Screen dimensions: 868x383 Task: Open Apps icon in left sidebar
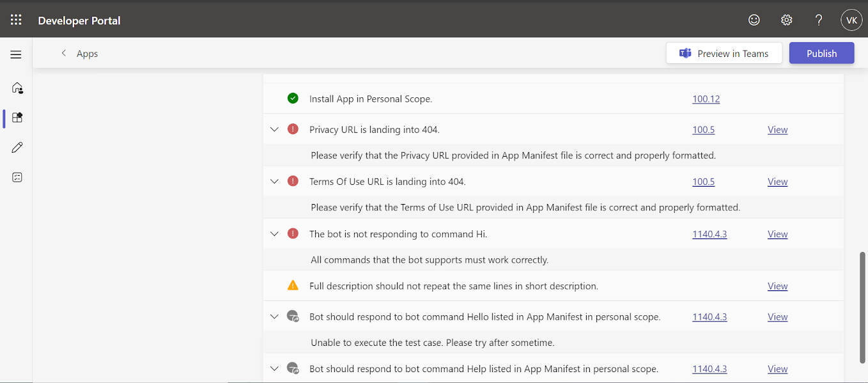point(17,118)
